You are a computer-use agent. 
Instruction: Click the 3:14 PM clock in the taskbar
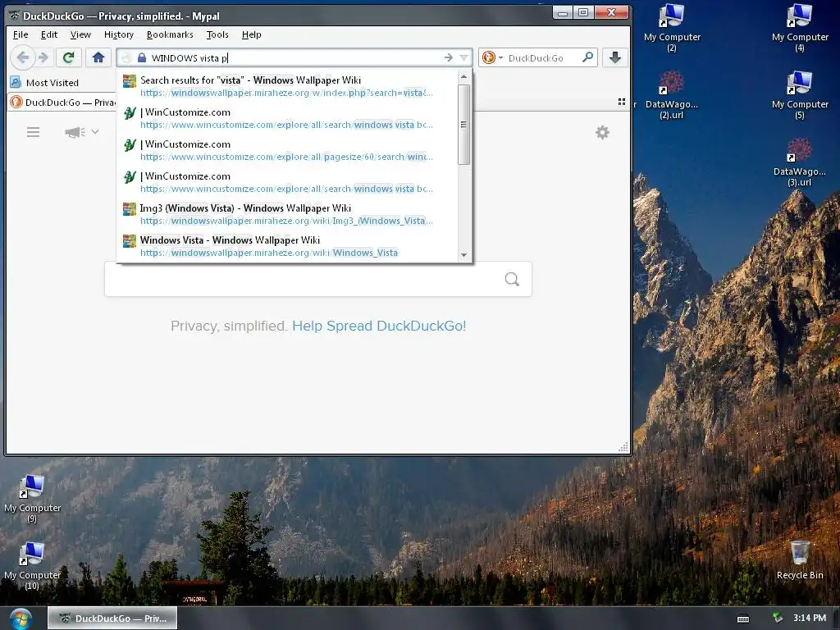click(x=810, y=618)
